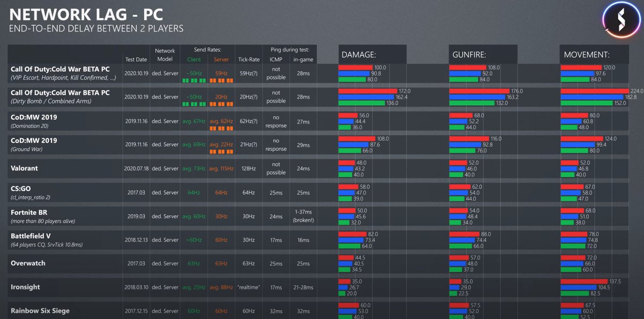Click orange server send-rate squares for CoD:MW Domination
This screenshot has width=644, height=319.
coord(221,129)
